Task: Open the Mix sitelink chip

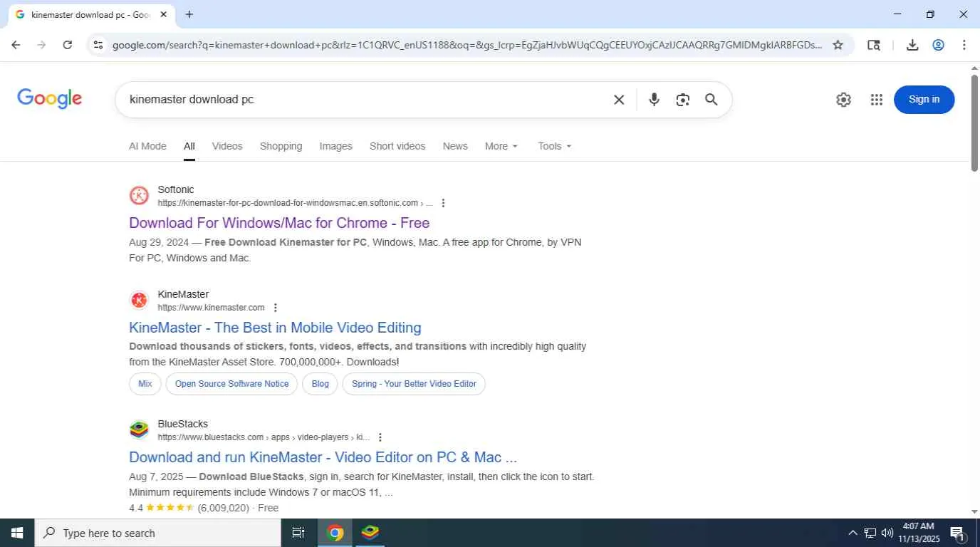Action: click(x=145, y=384)
